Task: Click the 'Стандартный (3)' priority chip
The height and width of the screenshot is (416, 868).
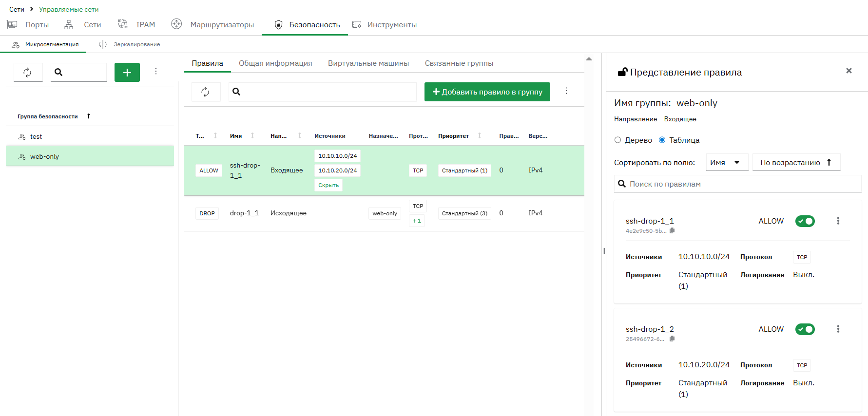Action: pos(464,213)
